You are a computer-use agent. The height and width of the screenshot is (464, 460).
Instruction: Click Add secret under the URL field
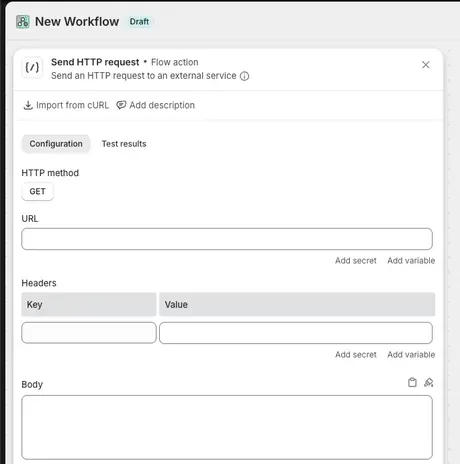pos(356,261)
